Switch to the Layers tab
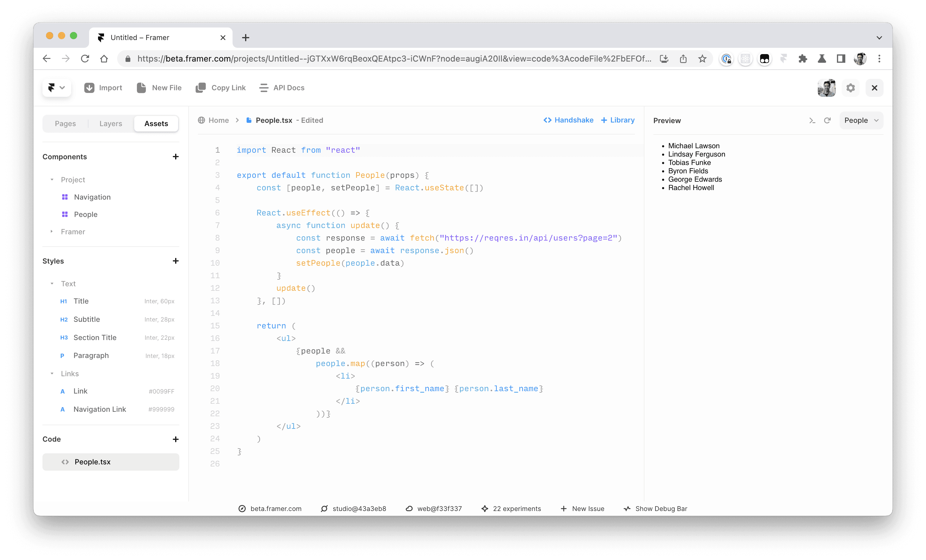The height and width of the screenshot is (560, 926). [x=111, y=123]
